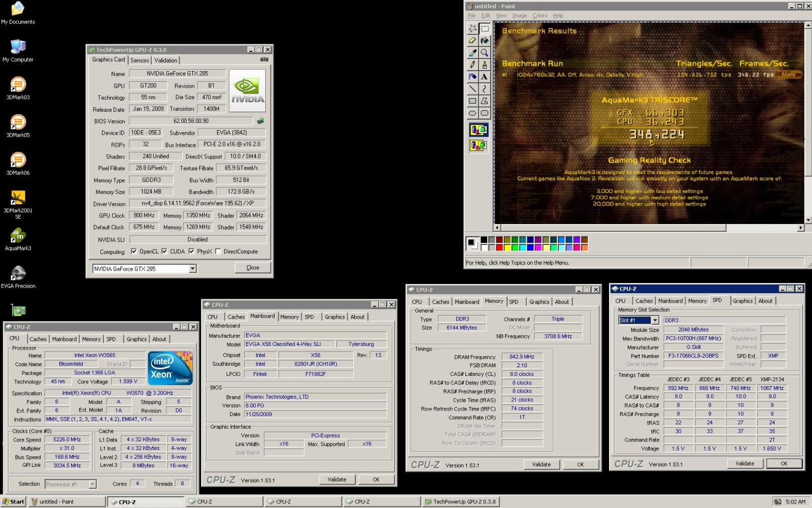Open the Help menu in Paint

click(558, 16)
